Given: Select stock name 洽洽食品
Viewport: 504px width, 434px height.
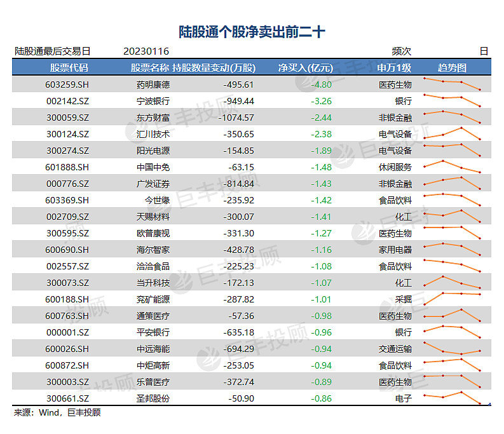Looking at the screenshot, I should (x=153, y=266).
